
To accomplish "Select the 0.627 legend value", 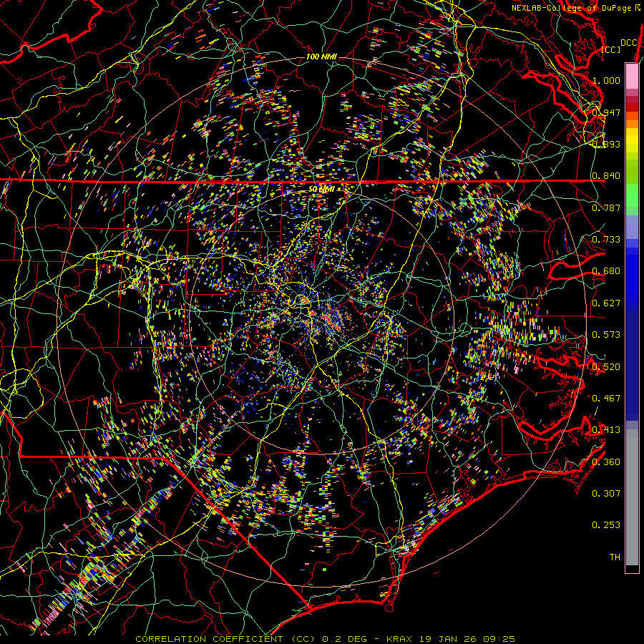I will 606,303.
